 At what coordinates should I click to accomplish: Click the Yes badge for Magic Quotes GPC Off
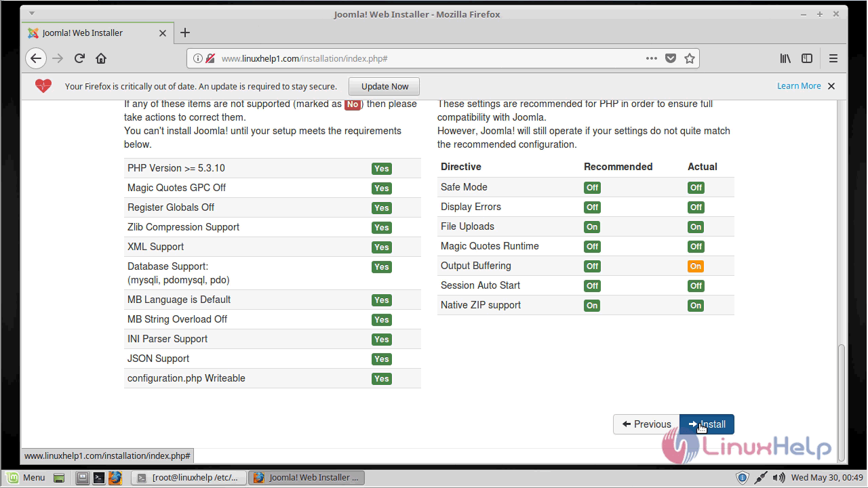[382, 188]
